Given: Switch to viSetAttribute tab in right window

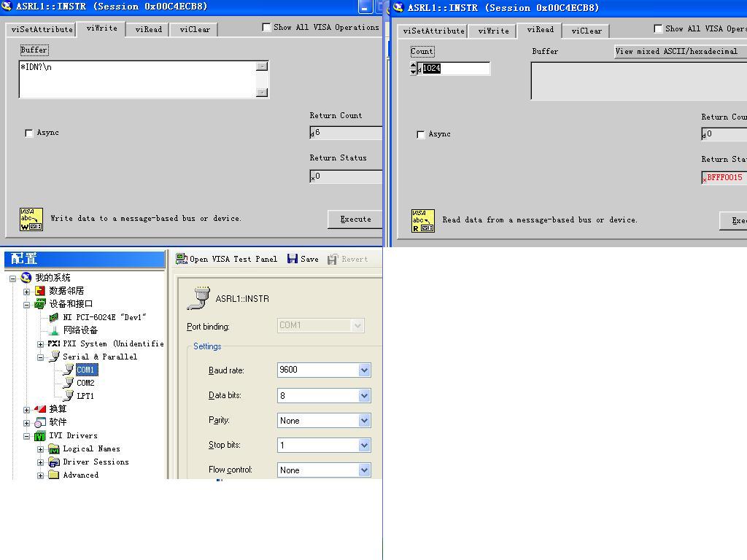Looking at the screenshot, I should 433,31.
